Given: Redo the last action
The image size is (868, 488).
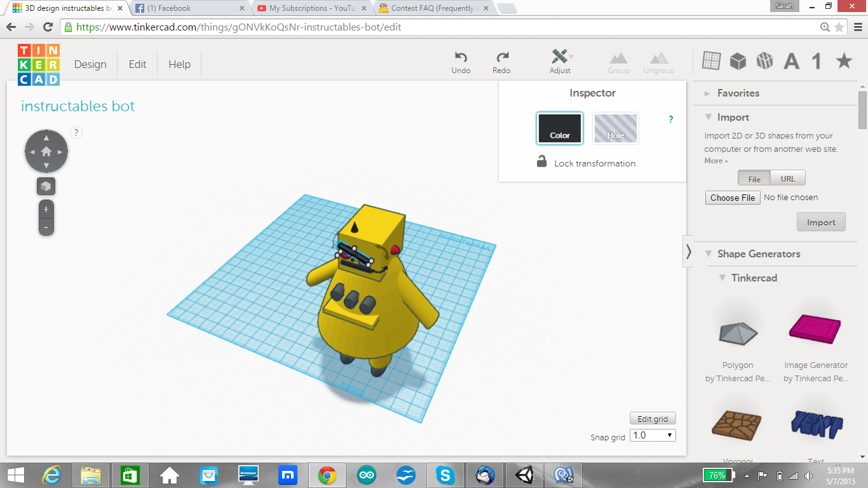Looking at the screenshot, I should (502, 62).
